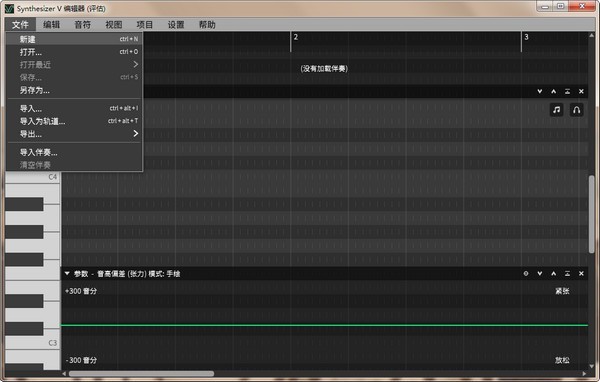
Task: Move the parameter panel down
Action: (x=540, y=274)
